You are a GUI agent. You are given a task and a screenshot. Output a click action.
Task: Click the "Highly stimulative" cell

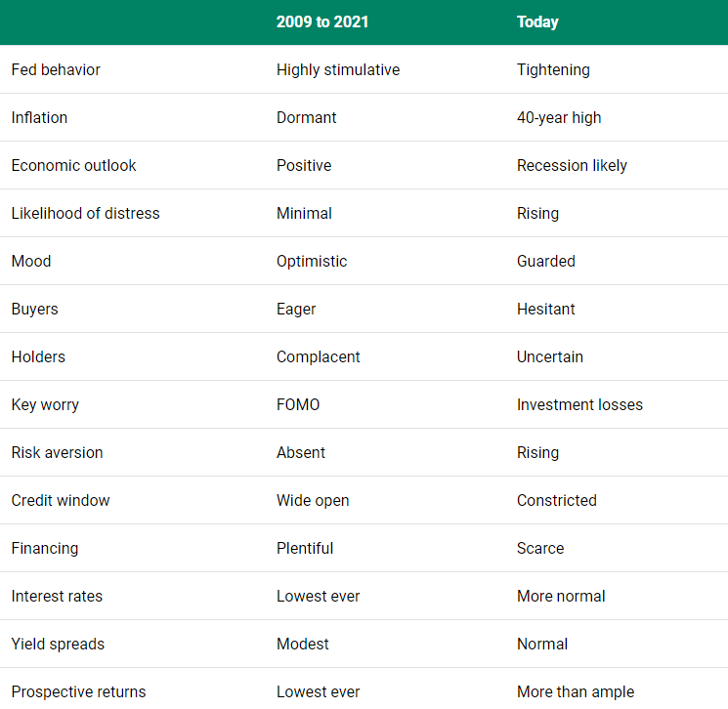(338, 69)
